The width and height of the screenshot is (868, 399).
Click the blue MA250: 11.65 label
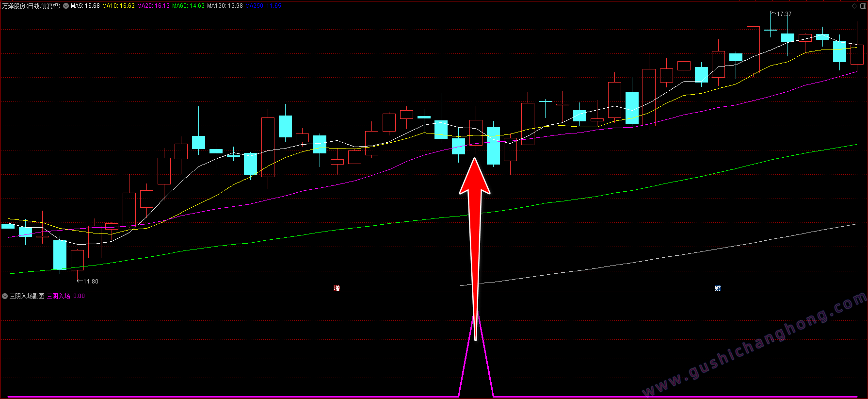point(263,6)
